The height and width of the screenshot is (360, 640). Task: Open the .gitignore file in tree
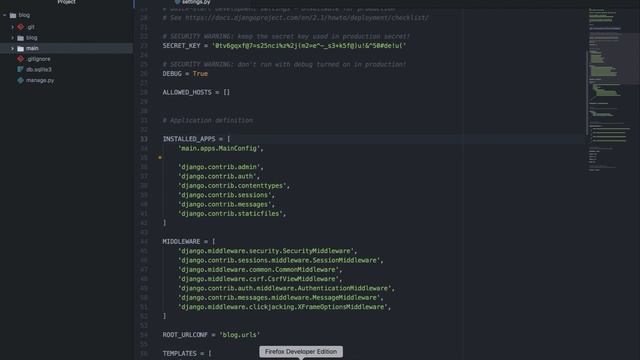[38, 59]
